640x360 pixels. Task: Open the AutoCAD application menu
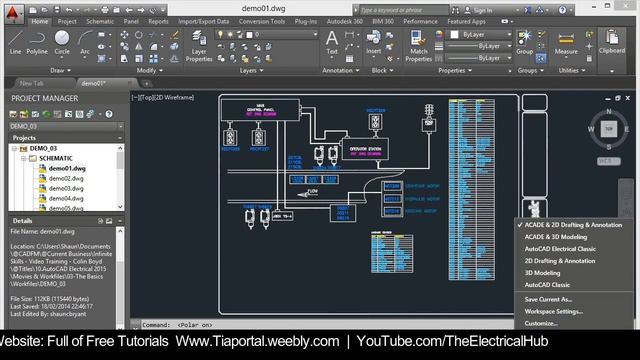click(x=14, y=13)
